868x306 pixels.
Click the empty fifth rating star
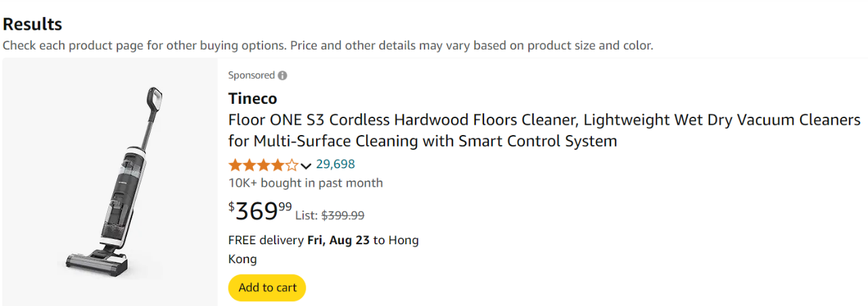(292, 165)
